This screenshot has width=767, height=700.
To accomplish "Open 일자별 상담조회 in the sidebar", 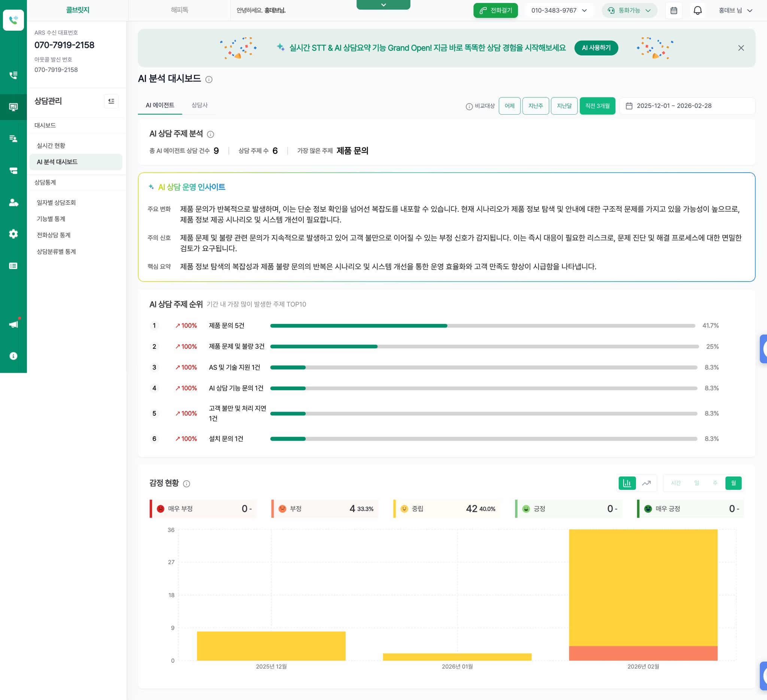I will click(x=56, y=202).
